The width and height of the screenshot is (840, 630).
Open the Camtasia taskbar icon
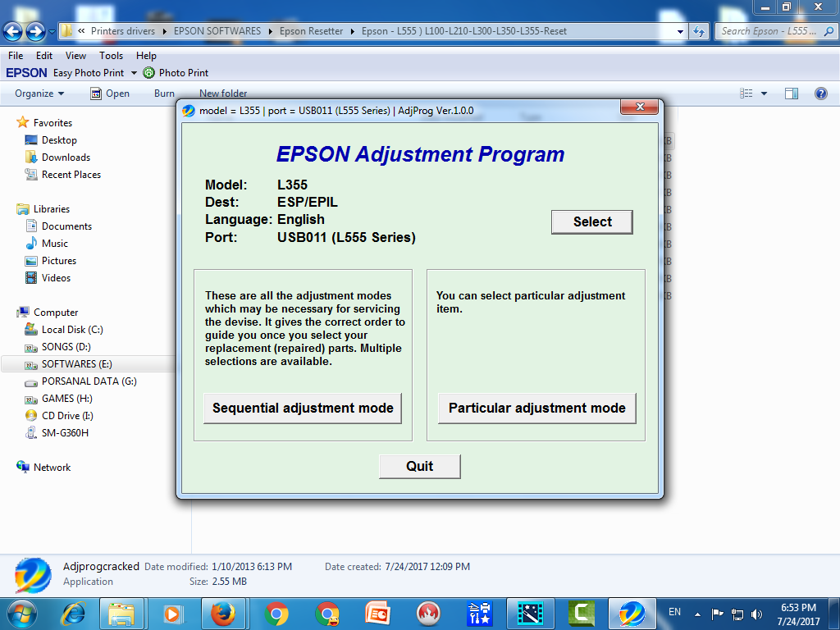point(581,614)
